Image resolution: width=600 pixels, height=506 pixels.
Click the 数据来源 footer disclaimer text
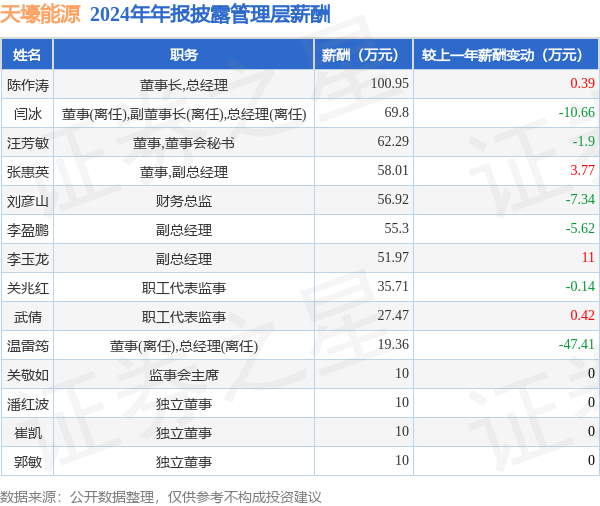click(161, 497)
